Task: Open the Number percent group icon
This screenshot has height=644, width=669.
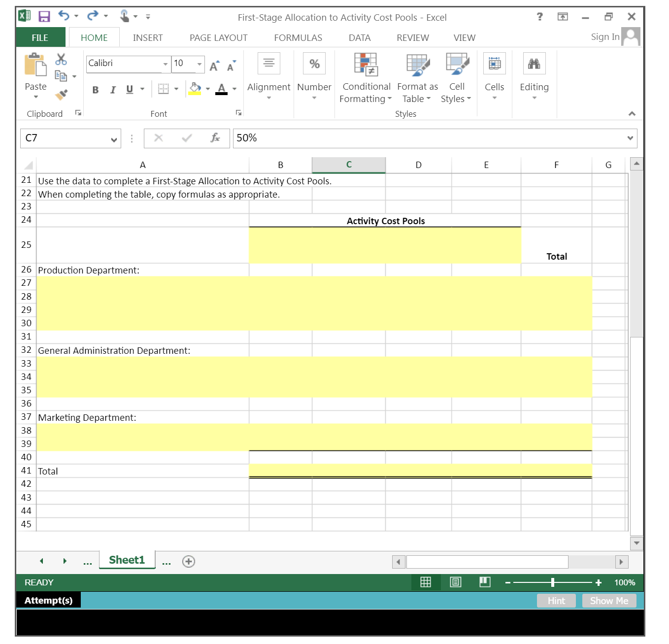Action: pyautogui.click(x=314, y=63)
